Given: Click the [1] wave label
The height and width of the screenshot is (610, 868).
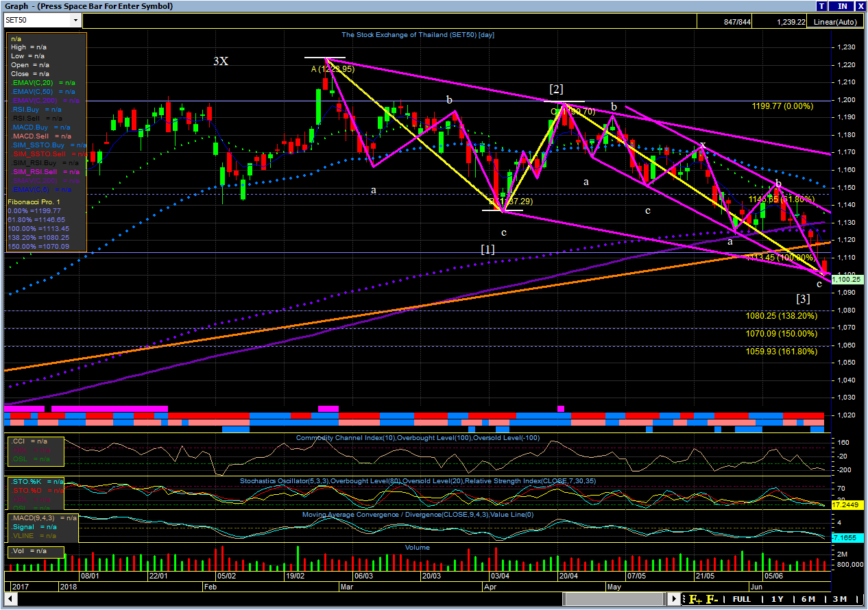Looking at the screenshot, I should click(487, 249).
